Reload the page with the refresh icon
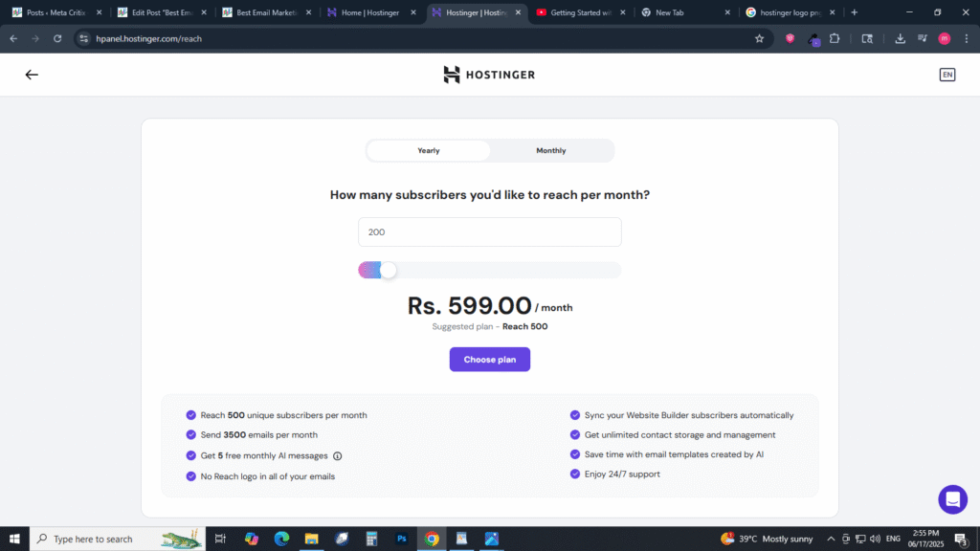Image resolution: width=980 pixels, height=551 pixels. point(57,38)
